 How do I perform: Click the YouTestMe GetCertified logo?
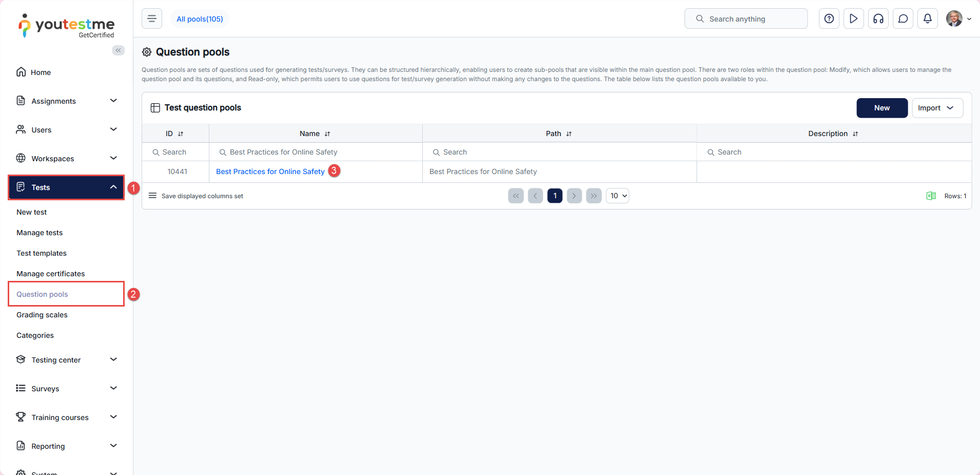tap(67, 26)
